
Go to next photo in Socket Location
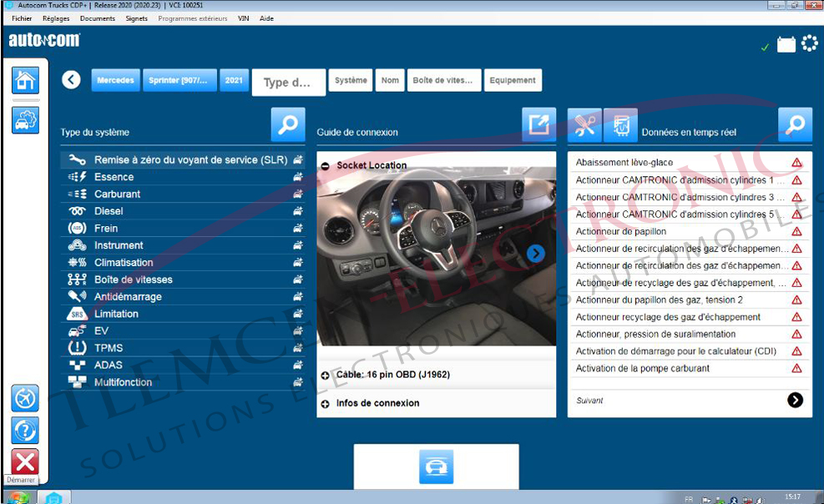point(535,254)
